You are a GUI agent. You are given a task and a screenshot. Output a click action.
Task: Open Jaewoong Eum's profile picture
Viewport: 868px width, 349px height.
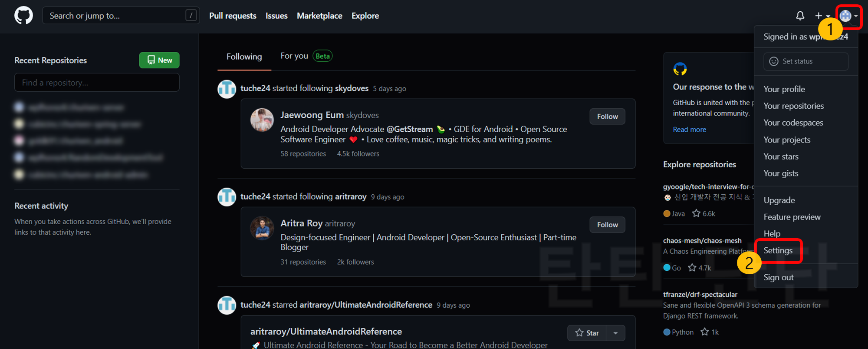262,120
